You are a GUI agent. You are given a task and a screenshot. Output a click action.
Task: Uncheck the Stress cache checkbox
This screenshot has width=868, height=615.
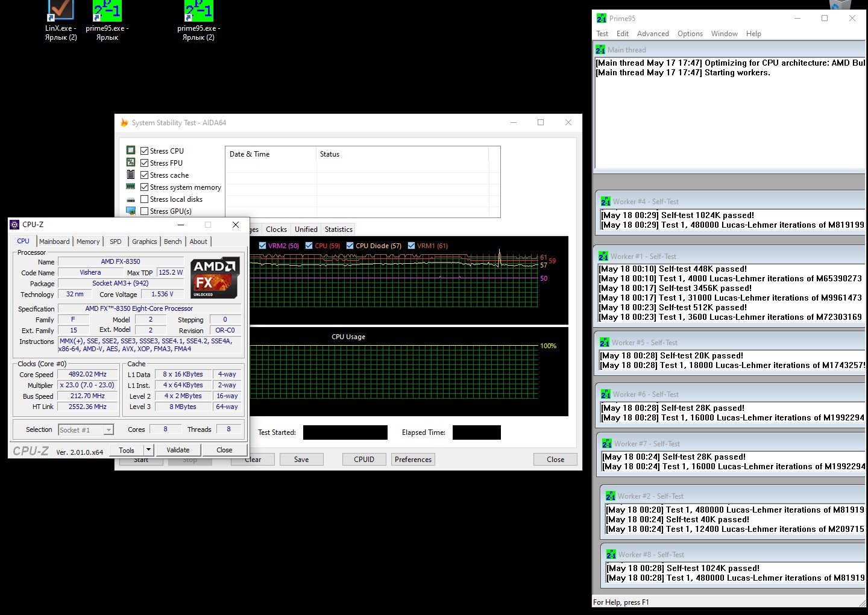[x=145, y=175]
